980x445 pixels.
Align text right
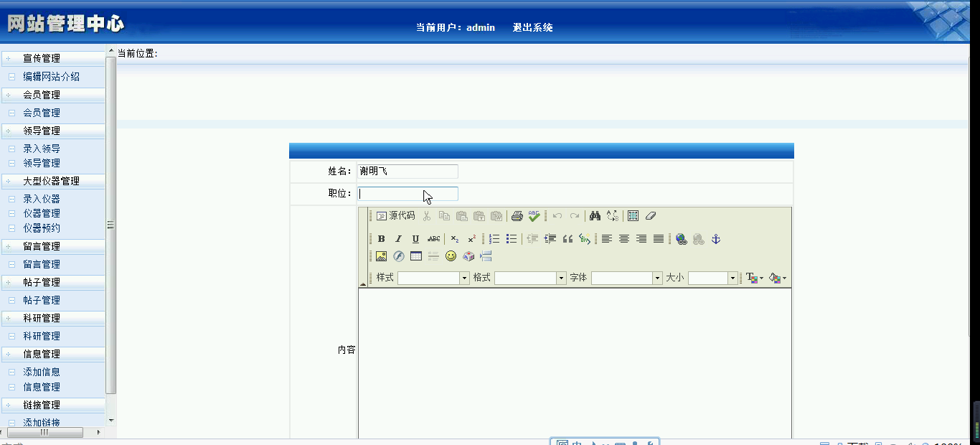[x=641, y=239]
